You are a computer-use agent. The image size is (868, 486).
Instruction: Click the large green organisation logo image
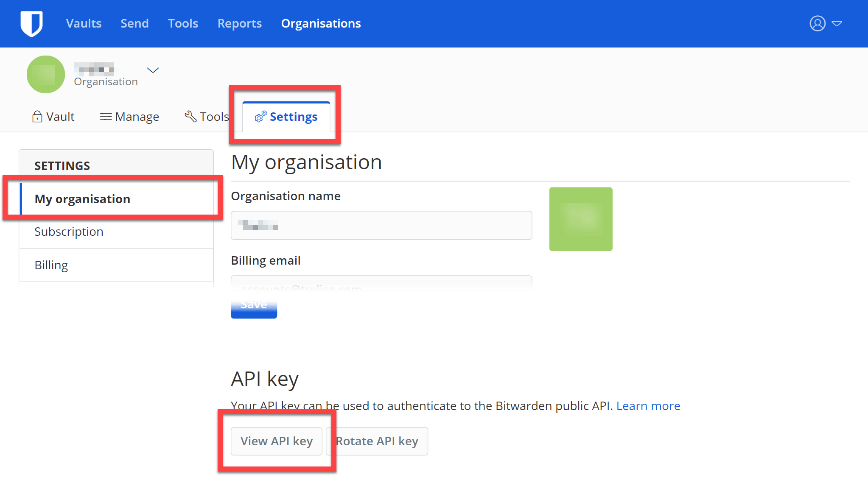point(581,219)
